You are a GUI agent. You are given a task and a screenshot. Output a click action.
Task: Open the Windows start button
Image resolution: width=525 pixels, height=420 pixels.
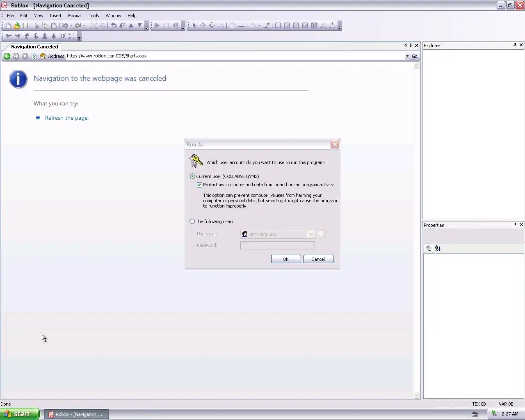20,414
